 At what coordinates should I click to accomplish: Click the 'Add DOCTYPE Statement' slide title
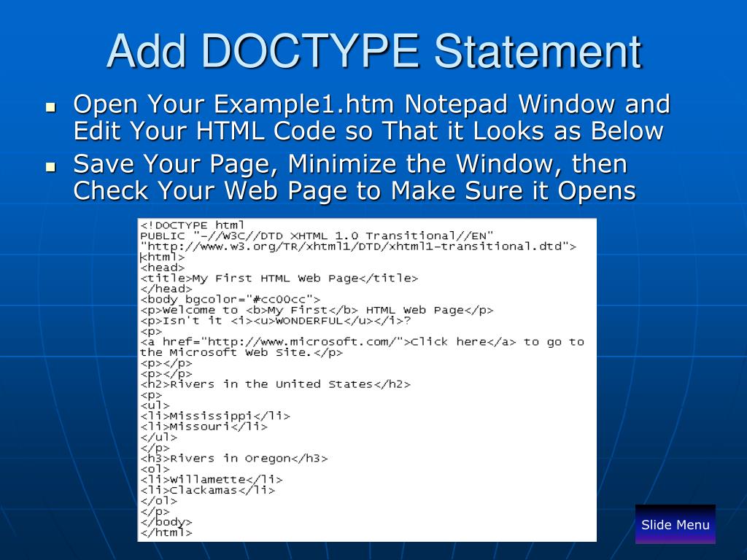click(x=374, y=51)
